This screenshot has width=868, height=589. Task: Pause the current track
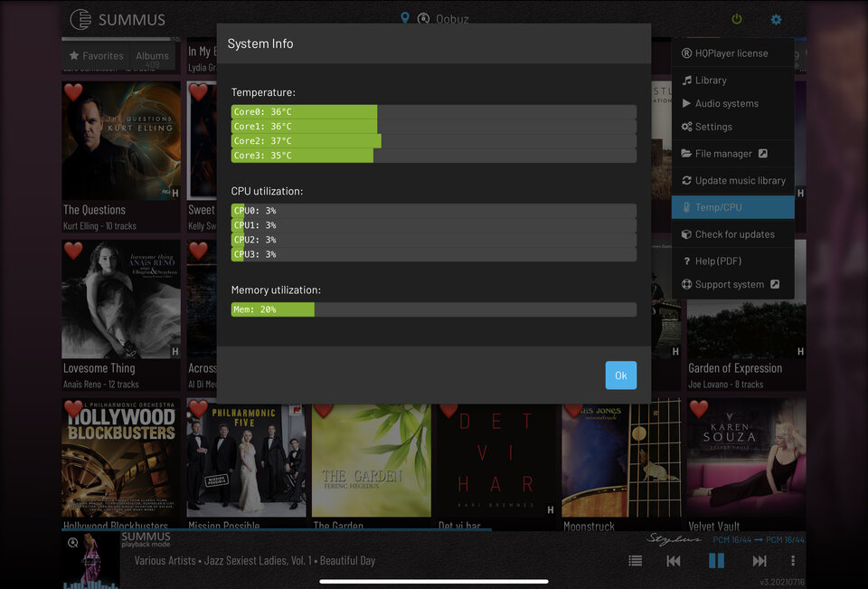click(x=716, y=561)
